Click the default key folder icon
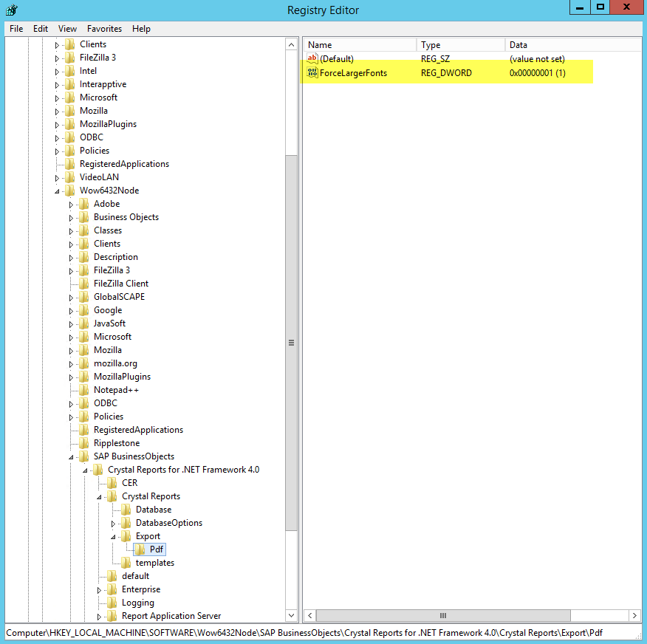 (112, 576)
